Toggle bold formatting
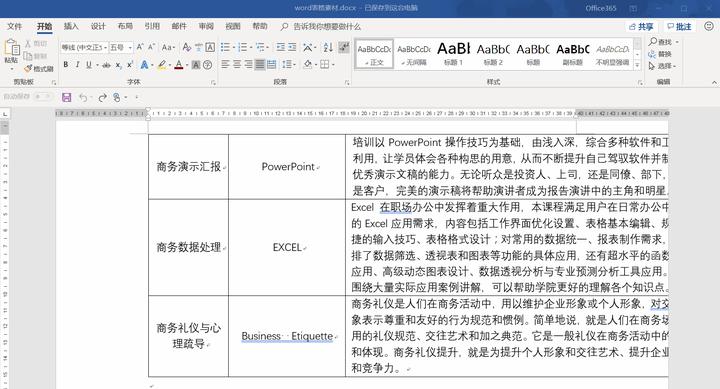The image size is (720, 389). point(66,65)
